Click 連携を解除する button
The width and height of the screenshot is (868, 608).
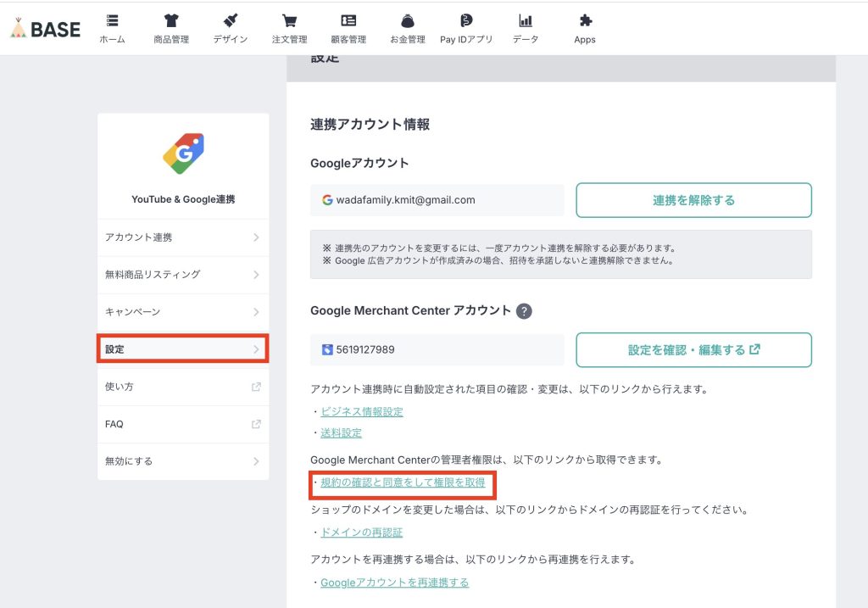click(693, 200)
